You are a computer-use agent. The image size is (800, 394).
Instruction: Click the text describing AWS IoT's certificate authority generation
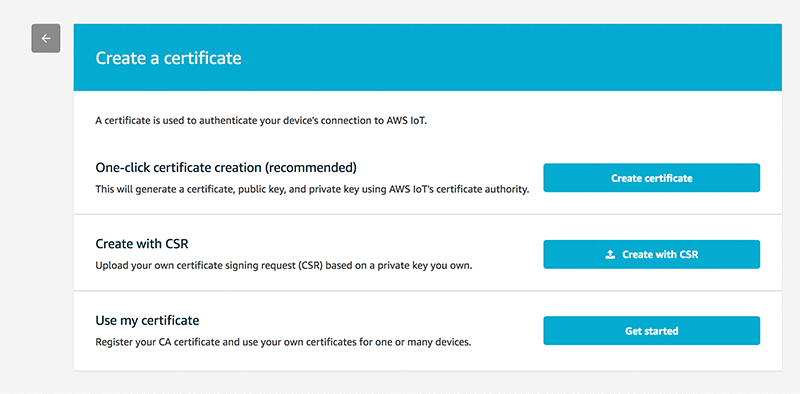[x=312, y=189]
